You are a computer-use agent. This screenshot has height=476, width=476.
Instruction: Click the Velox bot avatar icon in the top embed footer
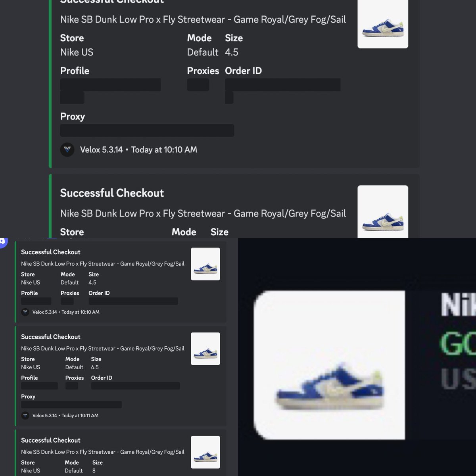tap(67, 150)
